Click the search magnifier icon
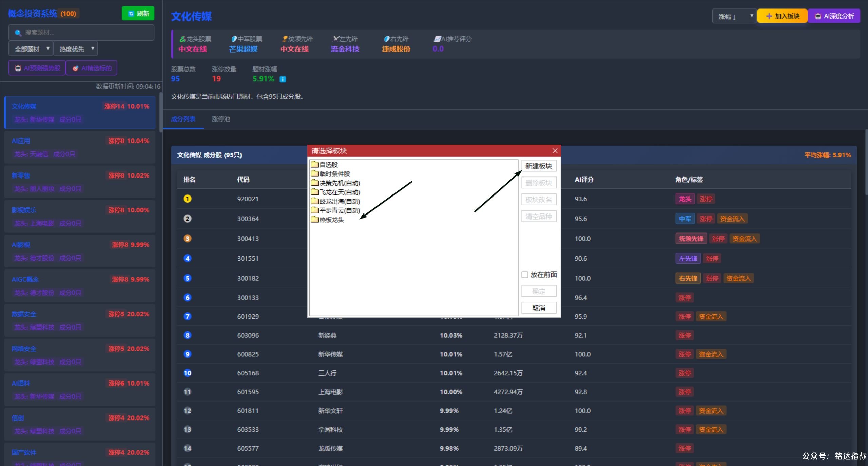 [18, 33]
